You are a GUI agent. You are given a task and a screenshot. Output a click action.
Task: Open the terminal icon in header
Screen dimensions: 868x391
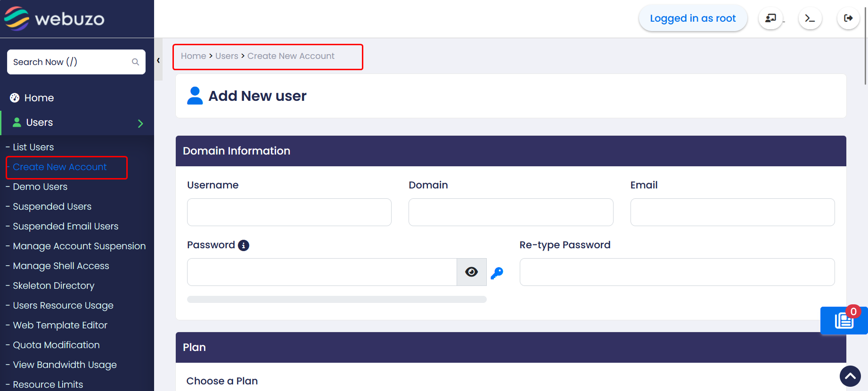[810, 18]
